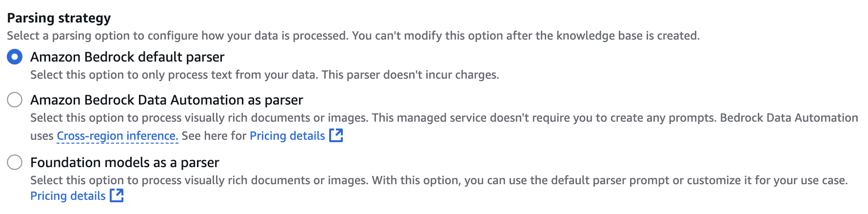Screen dimensions: 868x214
Task: Click the 'Foundation models as a parser' label
Action: click(125, 163)
